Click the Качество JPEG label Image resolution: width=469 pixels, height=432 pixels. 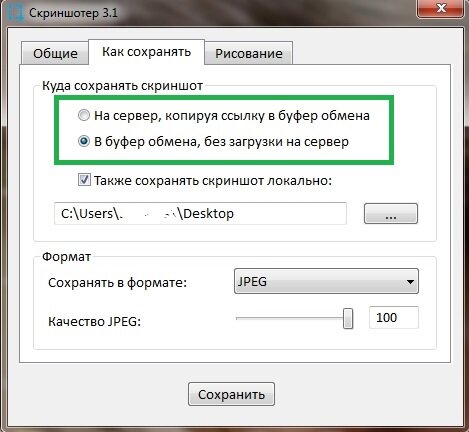pos(94,322)
